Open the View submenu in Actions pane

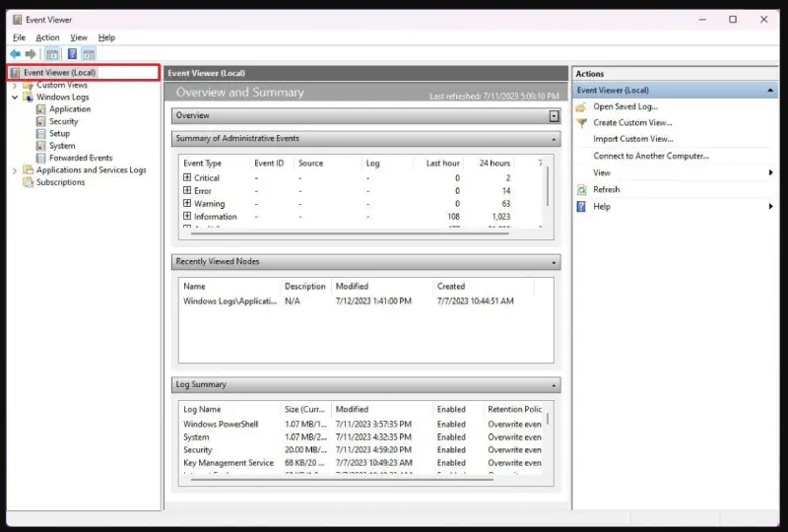click(x=770, y=172)
